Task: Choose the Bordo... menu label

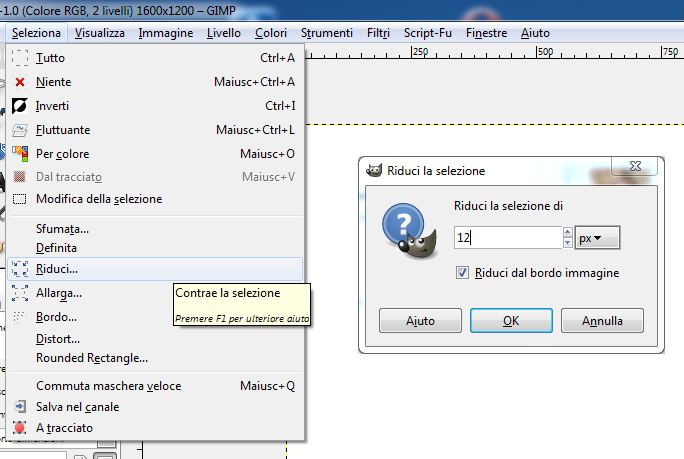Action: tap(56, 317)
